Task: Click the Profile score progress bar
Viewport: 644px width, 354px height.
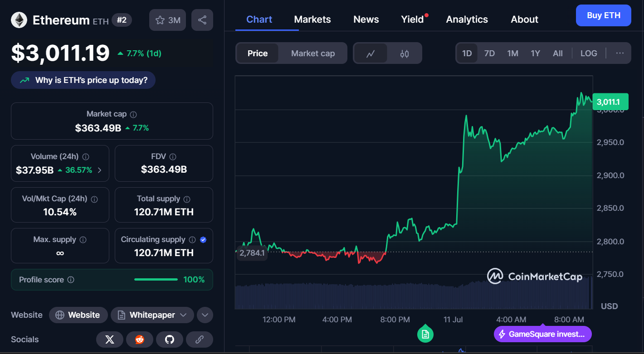Action: click(156, 280)
